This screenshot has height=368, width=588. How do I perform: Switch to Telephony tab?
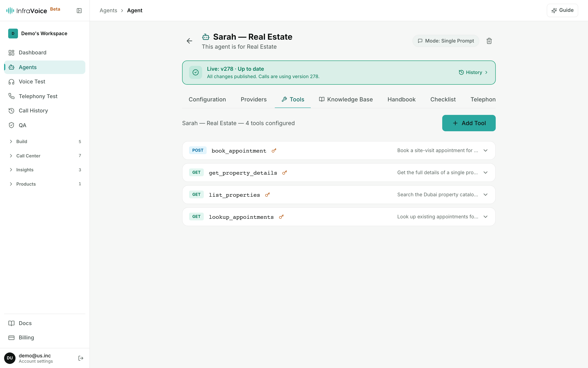[x=483, y=99]
